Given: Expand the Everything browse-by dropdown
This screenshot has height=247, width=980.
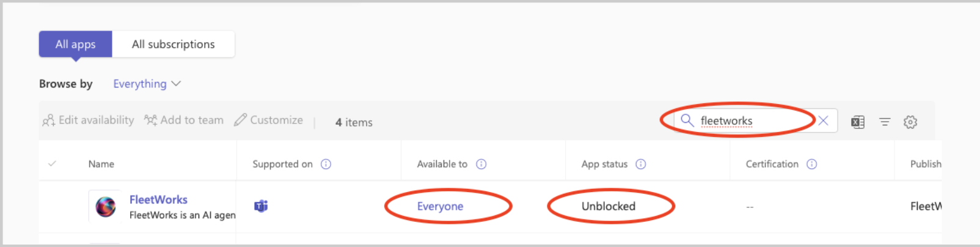Looking at the screenshot, I should tap(147, 84).
